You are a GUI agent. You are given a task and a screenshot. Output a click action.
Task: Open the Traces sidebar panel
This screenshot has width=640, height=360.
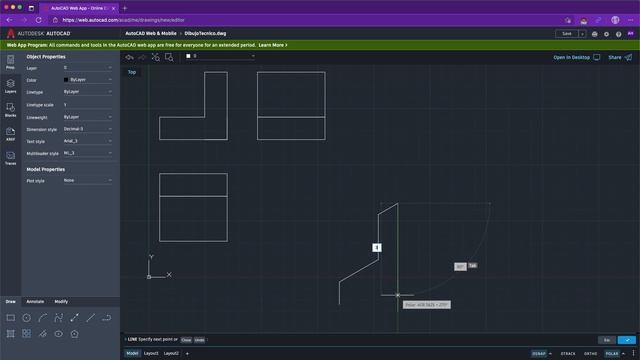[11, 158]
